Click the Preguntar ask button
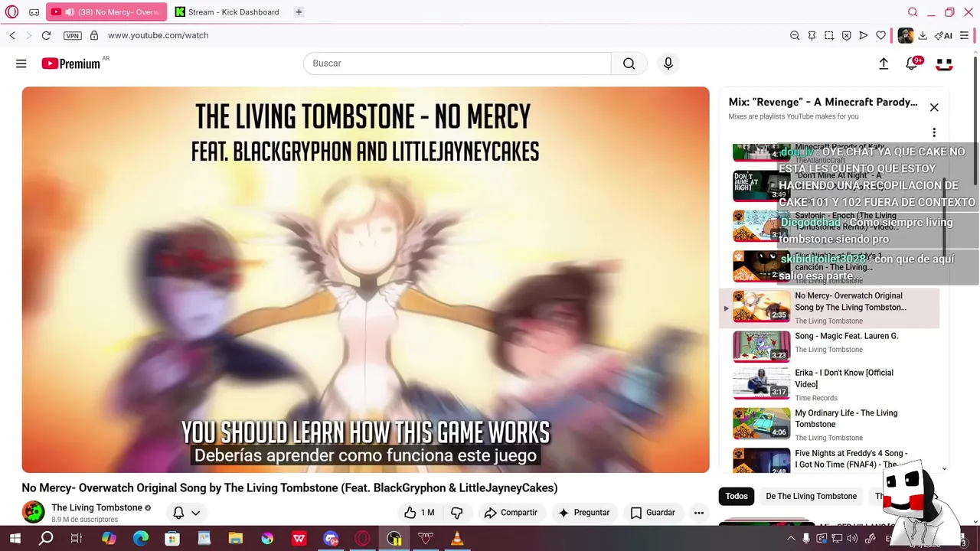 click(x=584, y=513)
